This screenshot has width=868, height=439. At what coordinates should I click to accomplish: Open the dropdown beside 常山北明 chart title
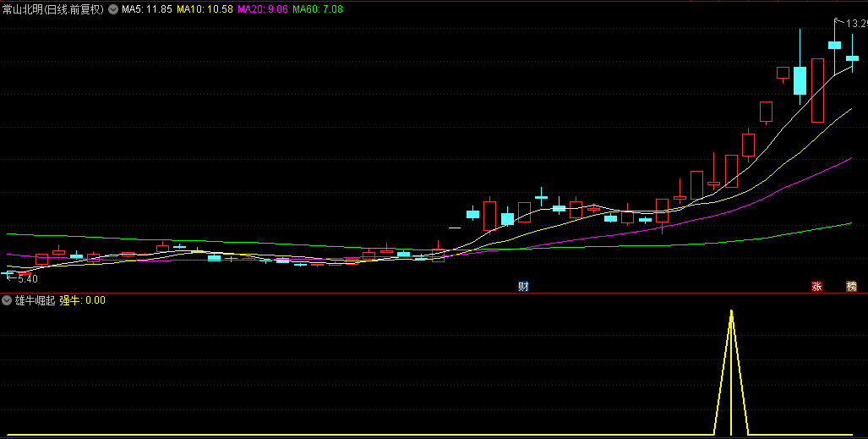click(113, 9)
